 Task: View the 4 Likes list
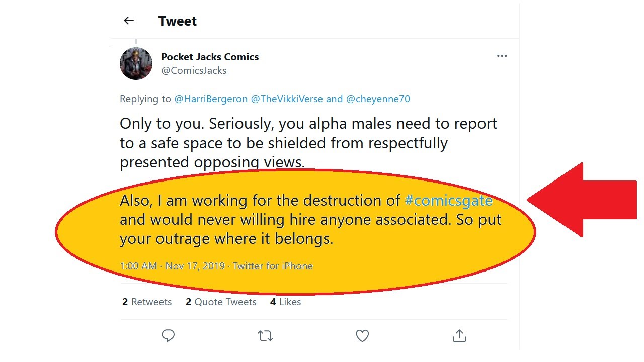(285, 302)
